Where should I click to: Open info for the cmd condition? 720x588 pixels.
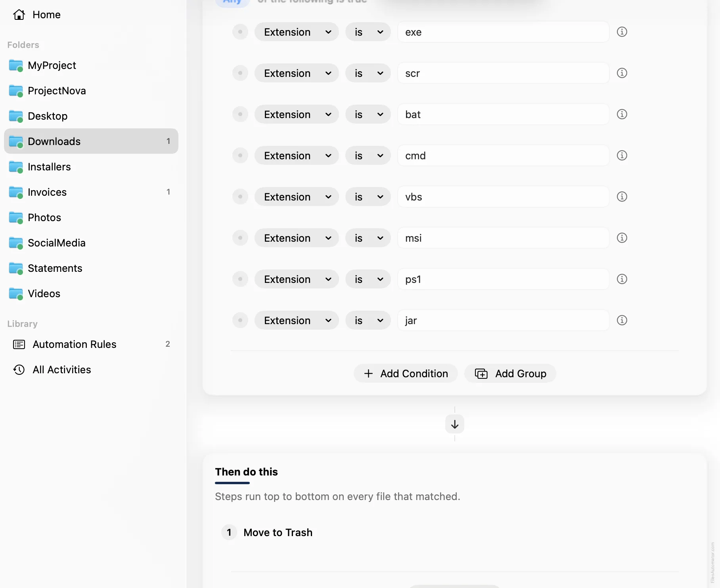click(622, 155)
